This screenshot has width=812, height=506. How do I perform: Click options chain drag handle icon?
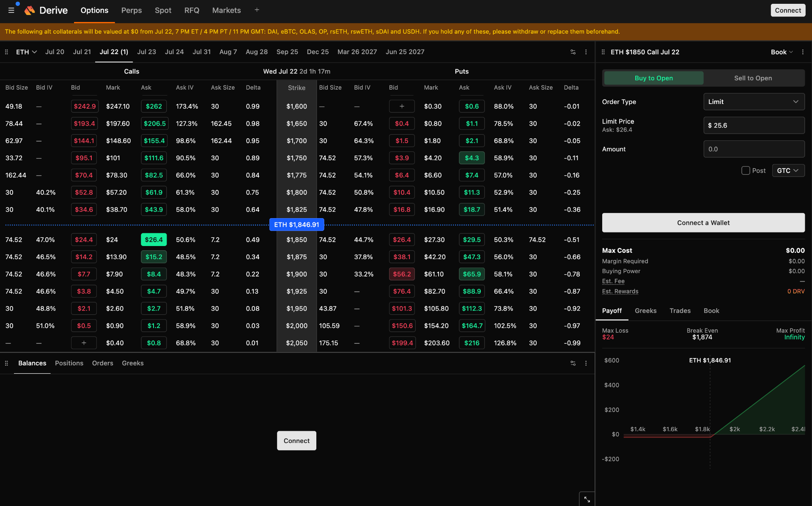[x=6, y=52]
